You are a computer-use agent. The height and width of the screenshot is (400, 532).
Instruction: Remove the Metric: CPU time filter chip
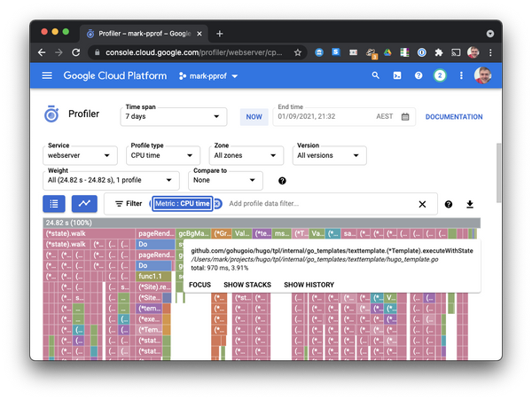tap(217, 204)
